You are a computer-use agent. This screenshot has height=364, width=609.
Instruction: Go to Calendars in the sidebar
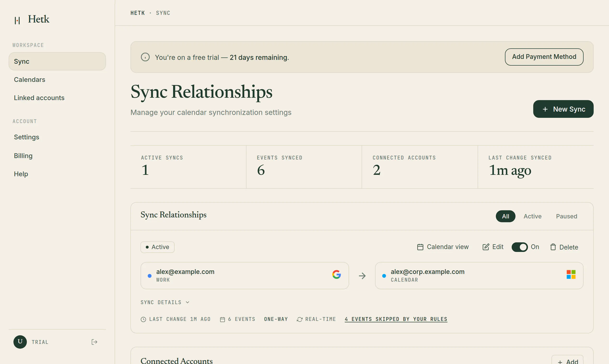(x=57, y=80)
